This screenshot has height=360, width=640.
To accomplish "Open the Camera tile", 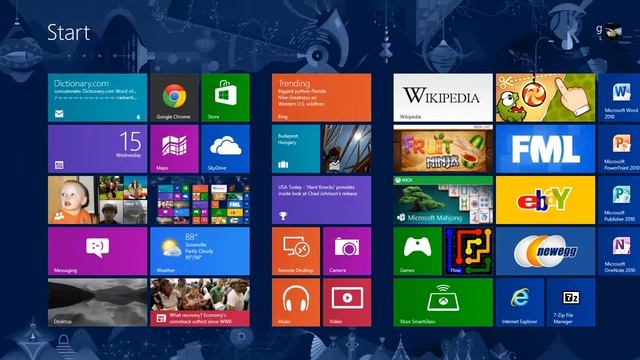I will click(347, 251).
